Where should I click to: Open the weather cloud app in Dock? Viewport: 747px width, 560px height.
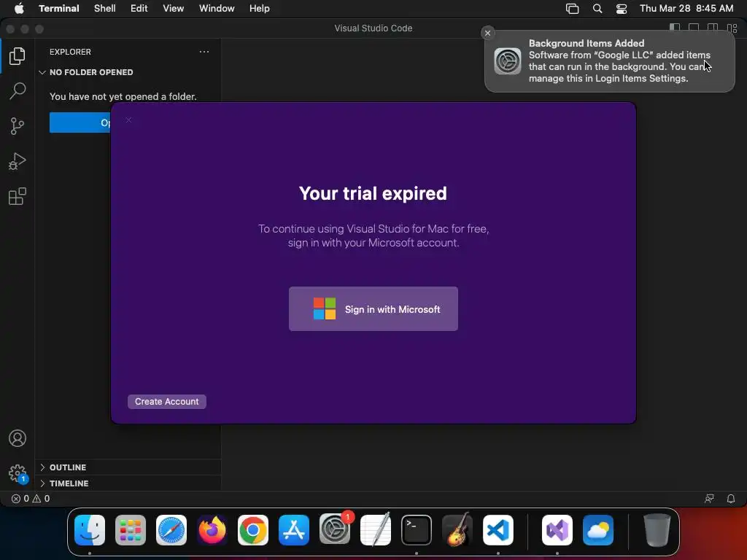[x=598, y=529]
